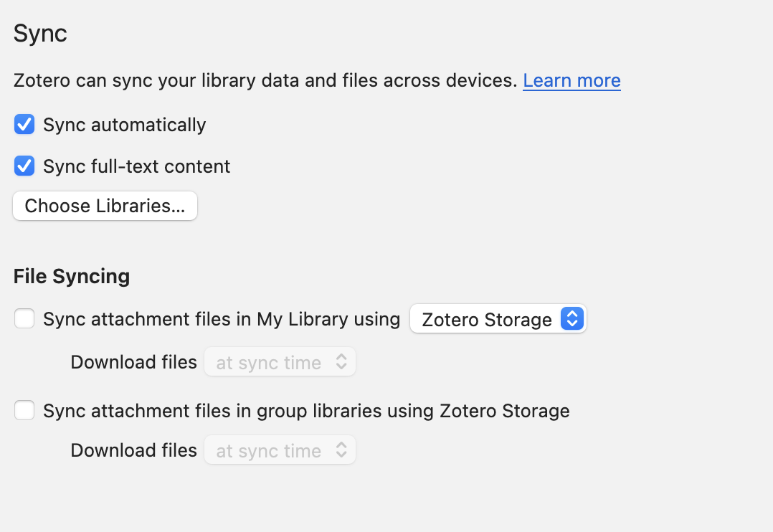Open the Zotero Storage method dropdown
This screenshot has width=773, height=532.
pos(498,319)
